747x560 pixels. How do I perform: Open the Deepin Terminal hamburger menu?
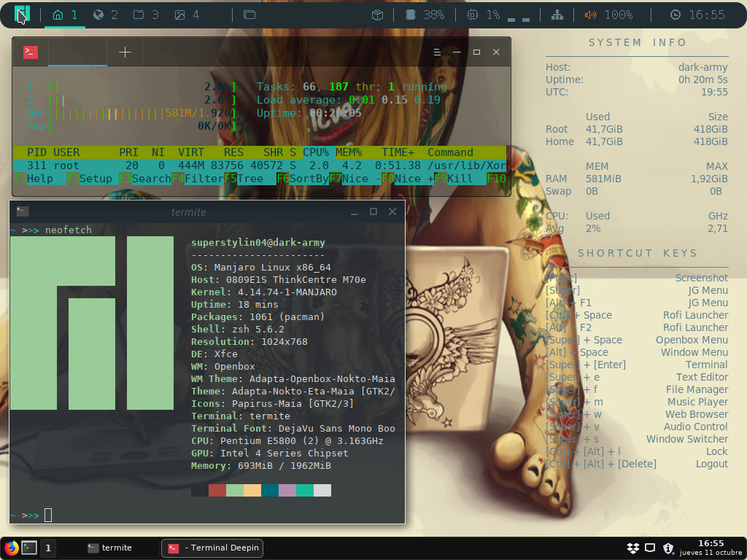437,52
